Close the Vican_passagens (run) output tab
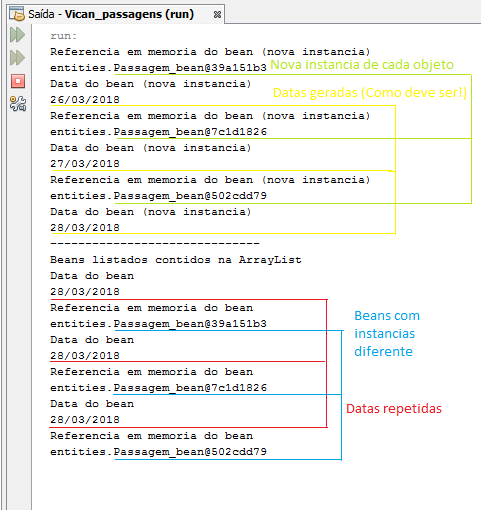481x510 pixels. 217,14
